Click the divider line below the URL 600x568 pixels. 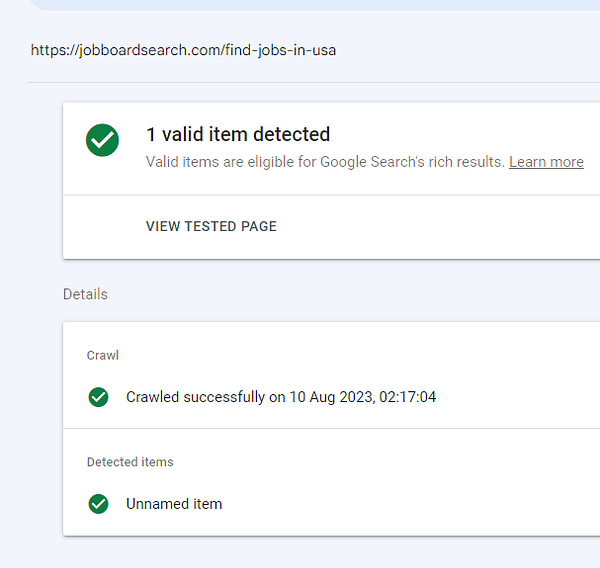300,82
